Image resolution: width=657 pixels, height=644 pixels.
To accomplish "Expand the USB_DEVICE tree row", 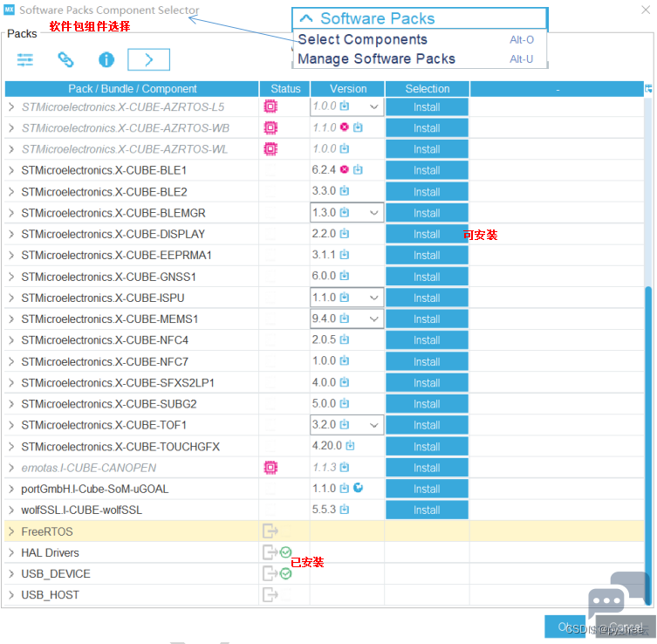I will click(11, 573).
